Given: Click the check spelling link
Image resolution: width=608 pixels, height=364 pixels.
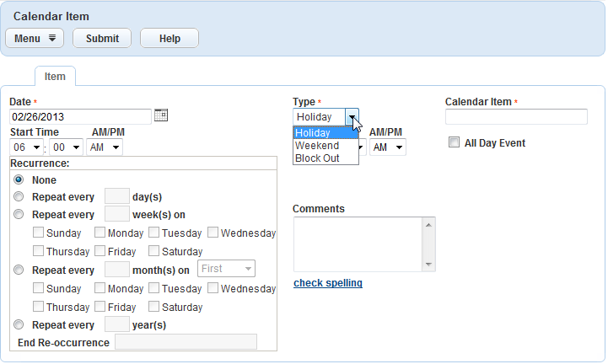Looking at the screenshot, I should [328, 283].
